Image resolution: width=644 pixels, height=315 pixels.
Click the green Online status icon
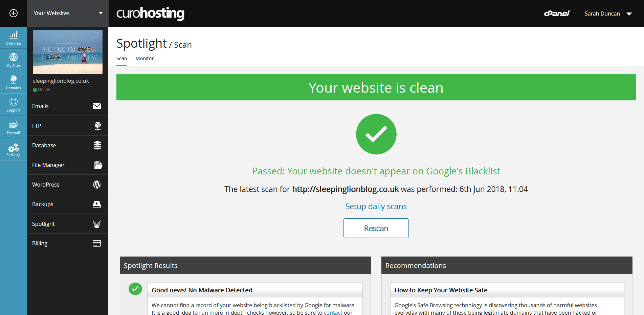(35, 90)
